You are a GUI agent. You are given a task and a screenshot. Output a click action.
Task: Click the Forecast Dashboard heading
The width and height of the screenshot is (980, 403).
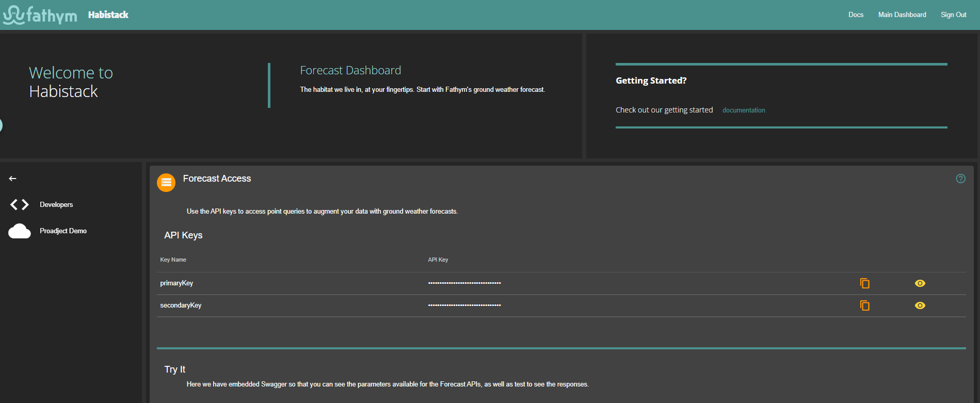[350, 71]
